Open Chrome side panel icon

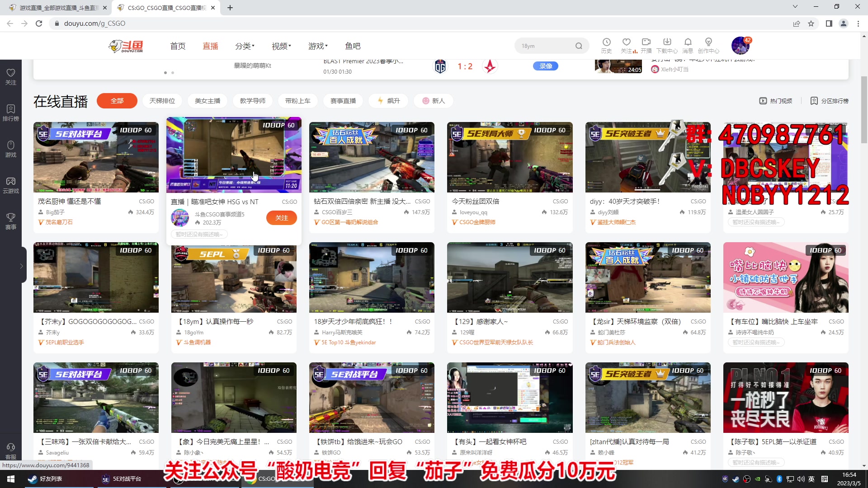pos(829,23)
